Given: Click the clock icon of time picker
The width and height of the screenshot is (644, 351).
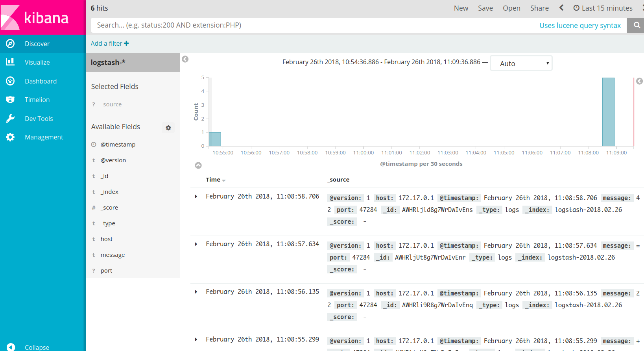Looking at the screenshot, I should click(576, 8).
